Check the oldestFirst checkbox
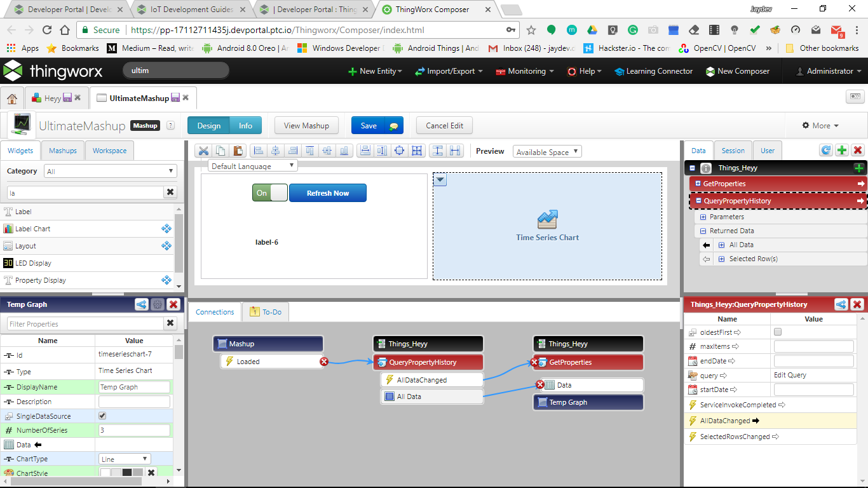This screenshot has height=488, width=868. point(776,332)
